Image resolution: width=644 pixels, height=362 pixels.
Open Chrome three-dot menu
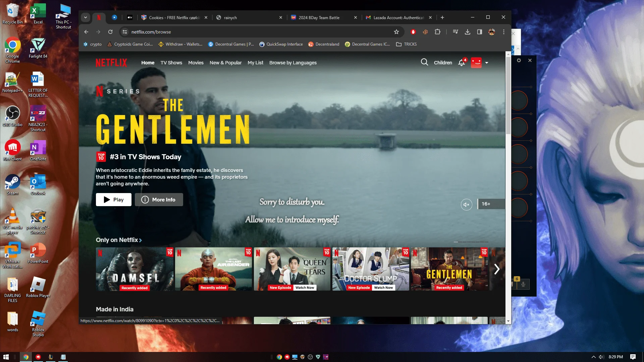coord(503,32)
